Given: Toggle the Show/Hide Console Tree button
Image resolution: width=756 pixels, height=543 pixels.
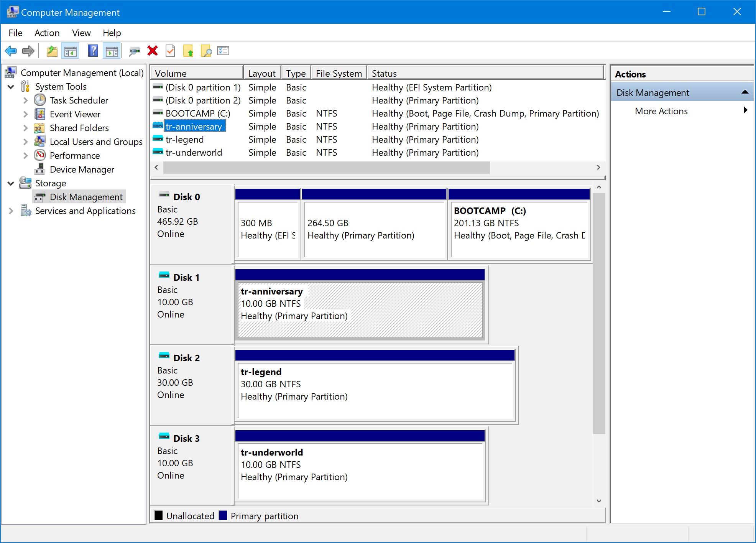Looking at the screenshot, I should click(x=70, y=51).
